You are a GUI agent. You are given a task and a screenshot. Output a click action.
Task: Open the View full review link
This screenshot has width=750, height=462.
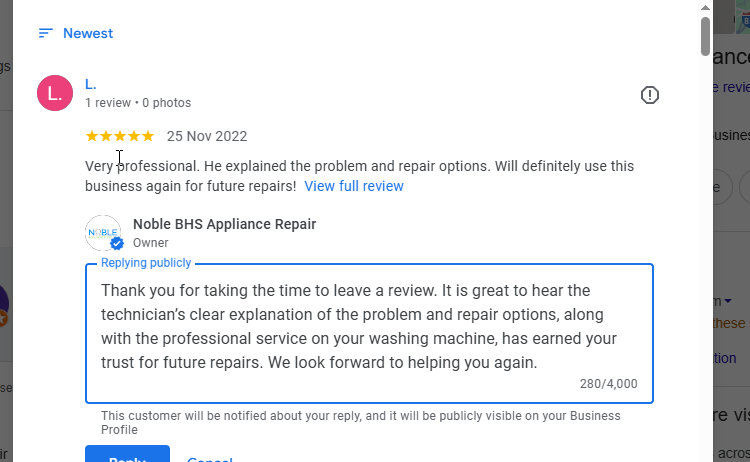click(x=354, y=186)
